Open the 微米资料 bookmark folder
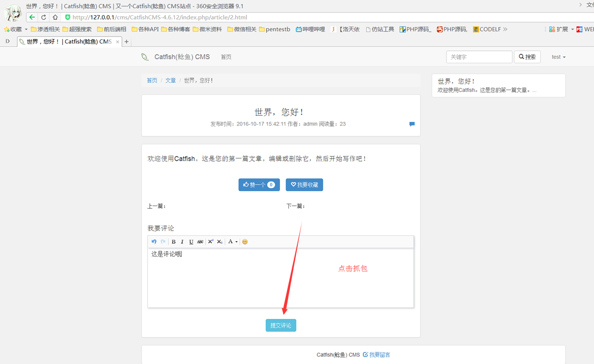 (207, 29)
